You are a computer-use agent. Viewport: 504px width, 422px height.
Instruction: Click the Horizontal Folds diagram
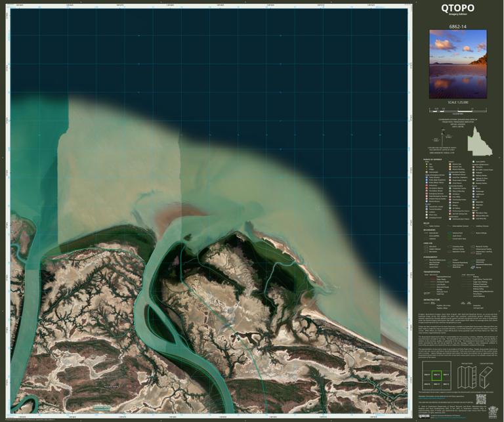[486, 377]
